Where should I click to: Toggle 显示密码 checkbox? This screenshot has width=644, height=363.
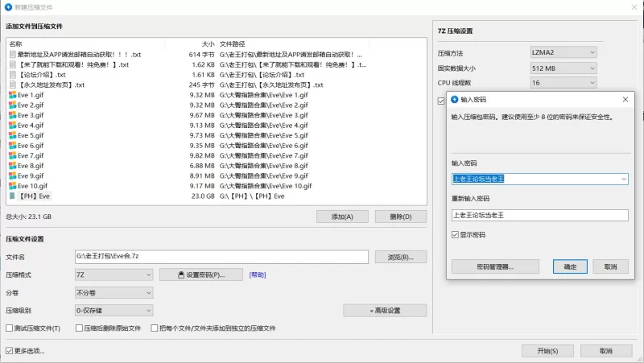455,235
